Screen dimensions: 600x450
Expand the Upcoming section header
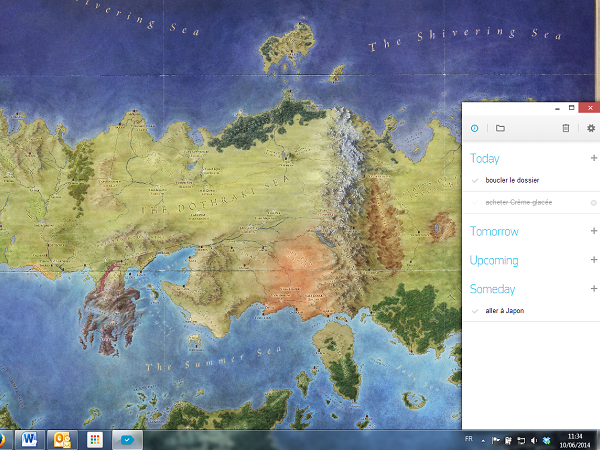pos(494,261)
